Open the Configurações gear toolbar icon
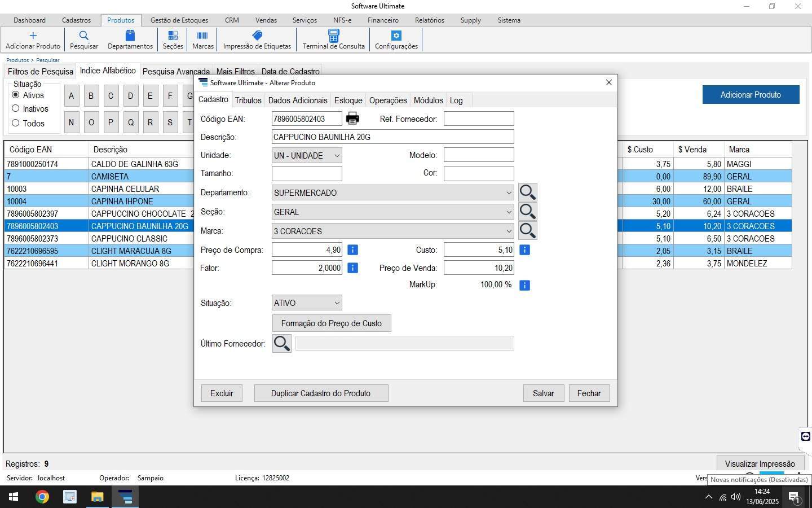The height and width of the screenshot is (508, 812). (396, 36)
